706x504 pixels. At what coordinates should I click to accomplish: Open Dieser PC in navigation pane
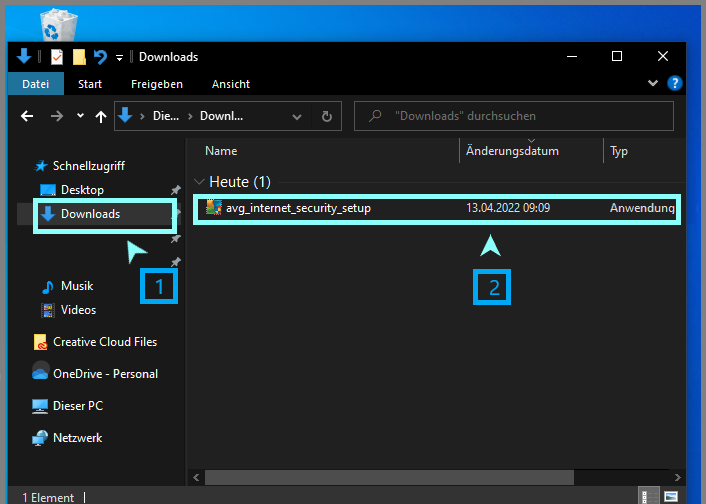[78, 406]
